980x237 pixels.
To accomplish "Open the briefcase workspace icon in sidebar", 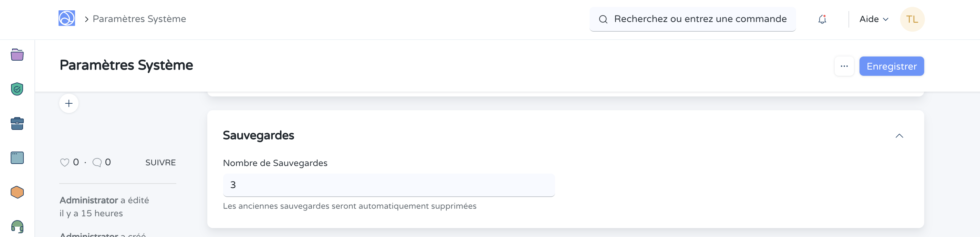I will (x=17, y=123).
